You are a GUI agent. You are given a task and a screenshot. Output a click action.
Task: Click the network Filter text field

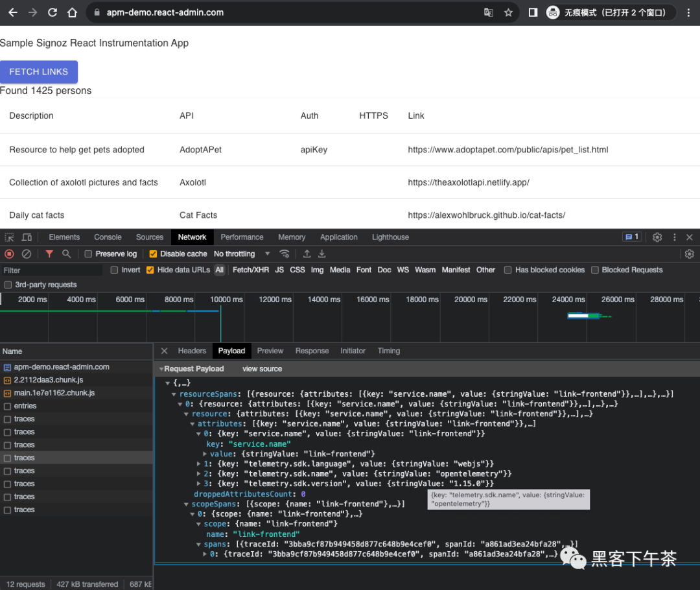52,270
